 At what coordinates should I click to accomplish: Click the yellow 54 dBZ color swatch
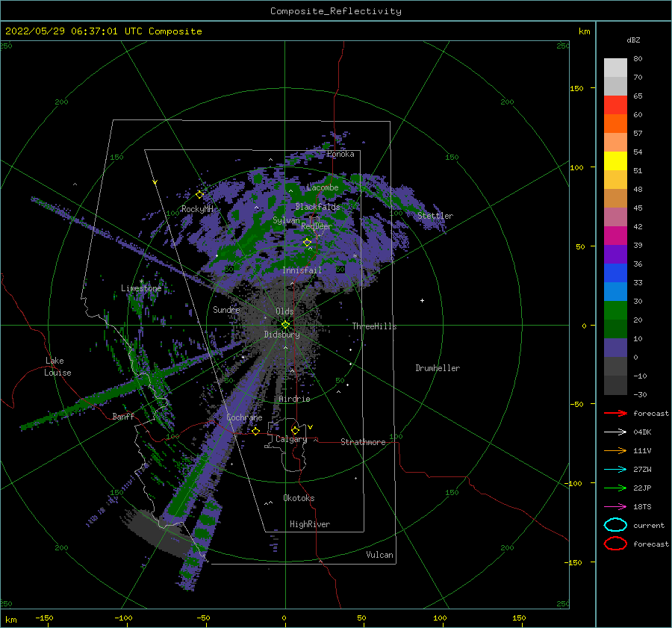[x=615, y=161]
